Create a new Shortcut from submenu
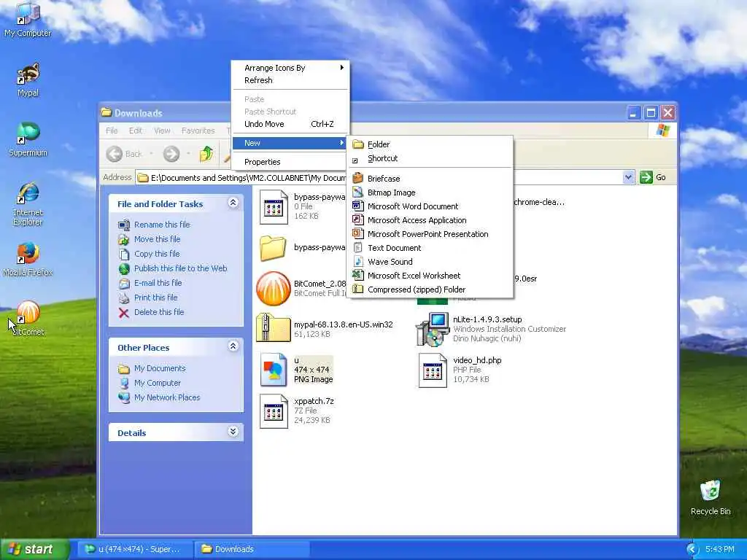The height and width of the screenshot is (560, 747). (x=430, y=158)
